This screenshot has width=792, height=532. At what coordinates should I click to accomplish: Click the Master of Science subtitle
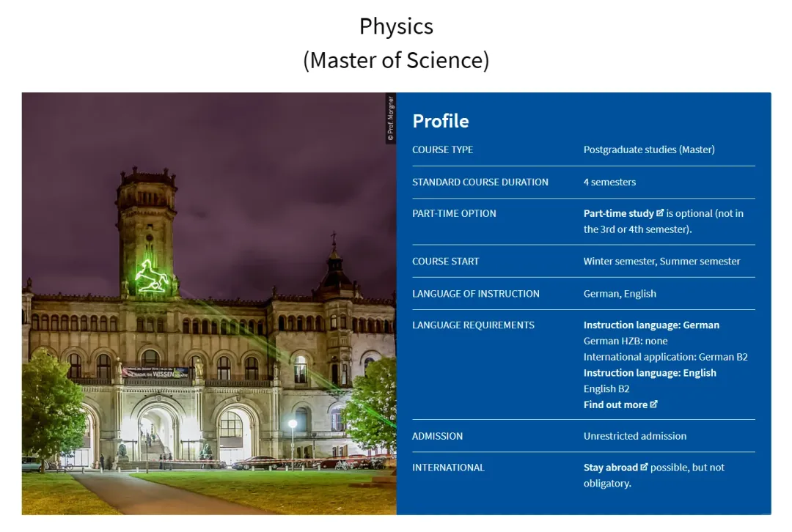tap(396, 60)
